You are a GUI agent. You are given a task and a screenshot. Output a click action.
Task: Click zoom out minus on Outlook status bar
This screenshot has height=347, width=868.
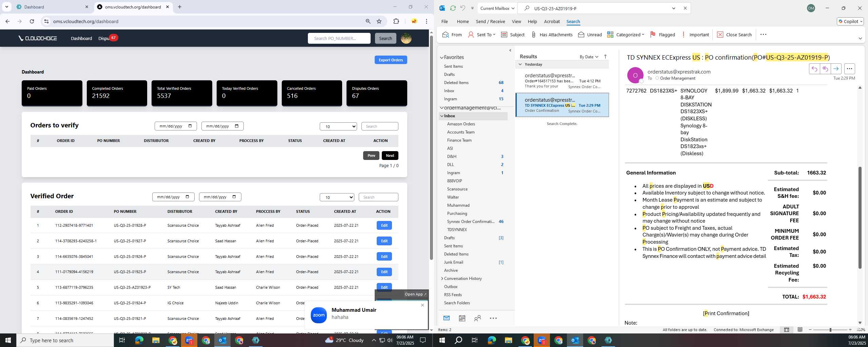(810, 330)
